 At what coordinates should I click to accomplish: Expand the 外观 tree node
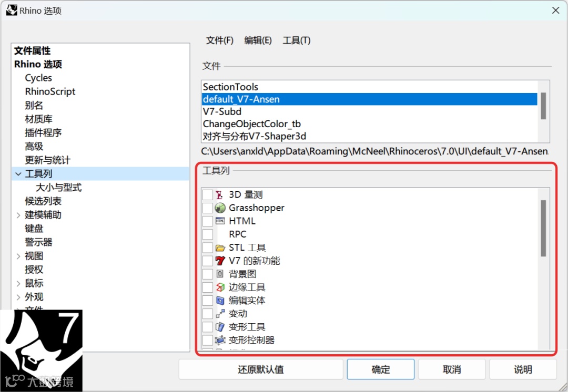pos(18,297)
